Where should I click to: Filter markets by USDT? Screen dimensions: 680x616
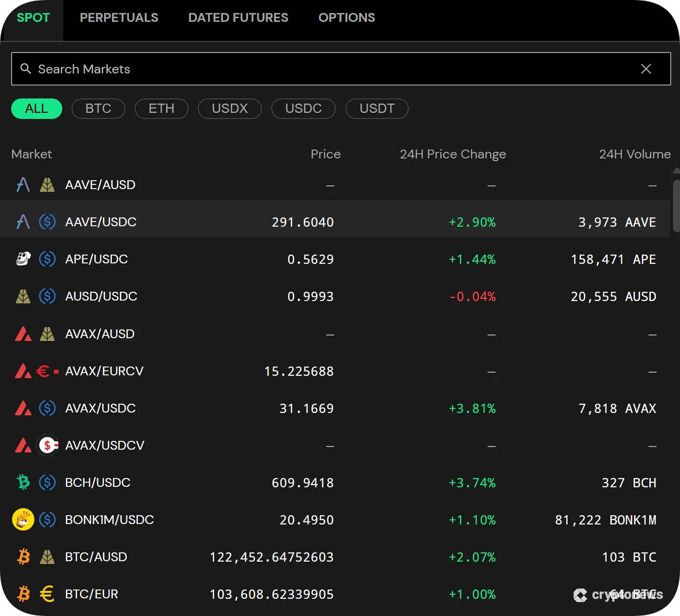pyautogui.click(x=377, y=109)
